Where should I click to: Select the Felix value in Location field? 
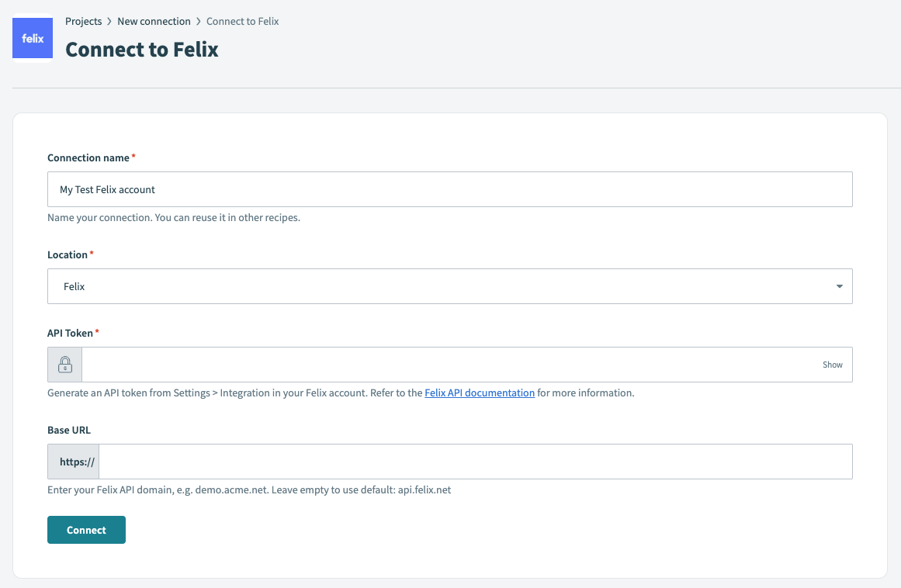point(75,286)
